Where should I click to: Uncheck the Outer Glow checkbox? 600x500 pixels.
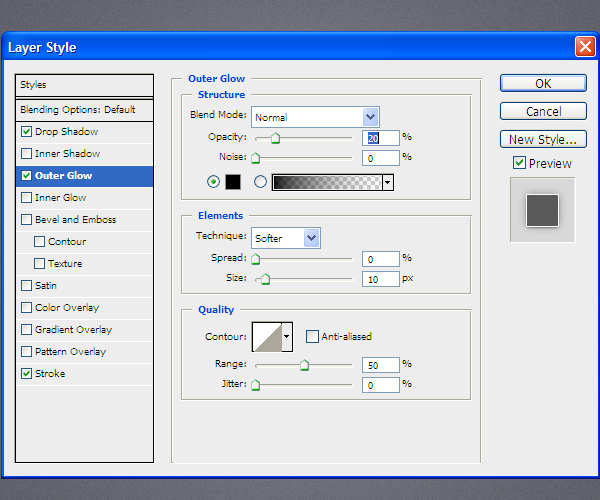coord(26,176)
